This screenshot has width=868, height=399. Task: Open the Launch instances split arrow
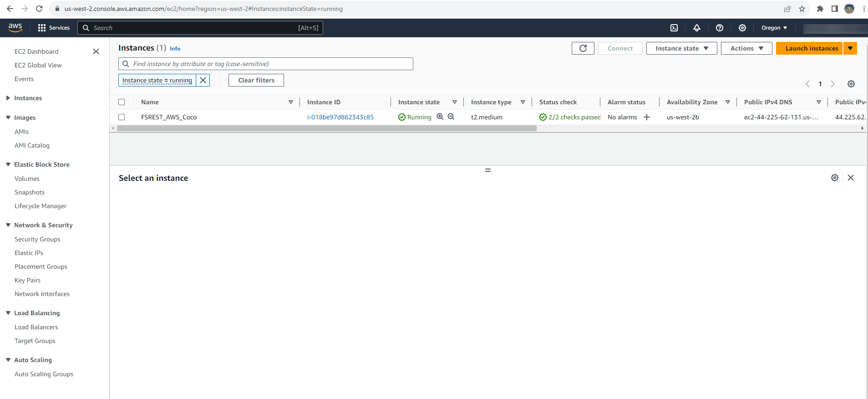point(850,48)
